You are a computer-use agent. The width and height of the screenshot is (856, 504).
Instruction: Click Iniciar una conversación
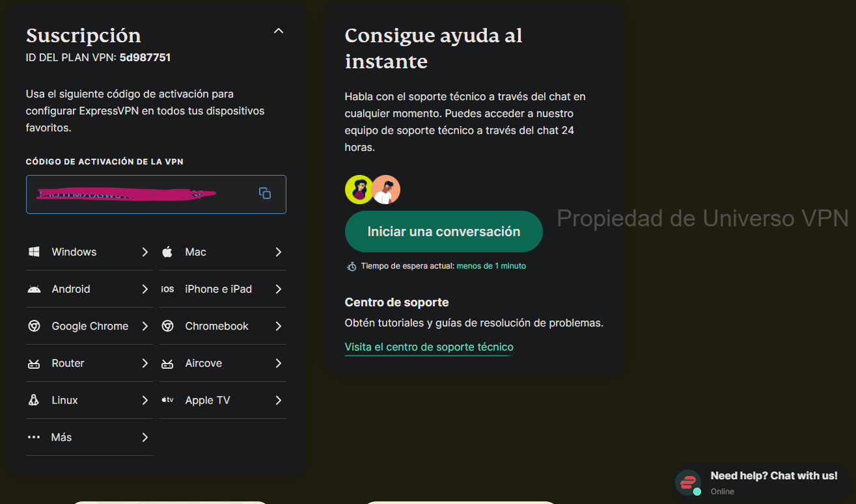pyautogui.click(x=443, y=231)
